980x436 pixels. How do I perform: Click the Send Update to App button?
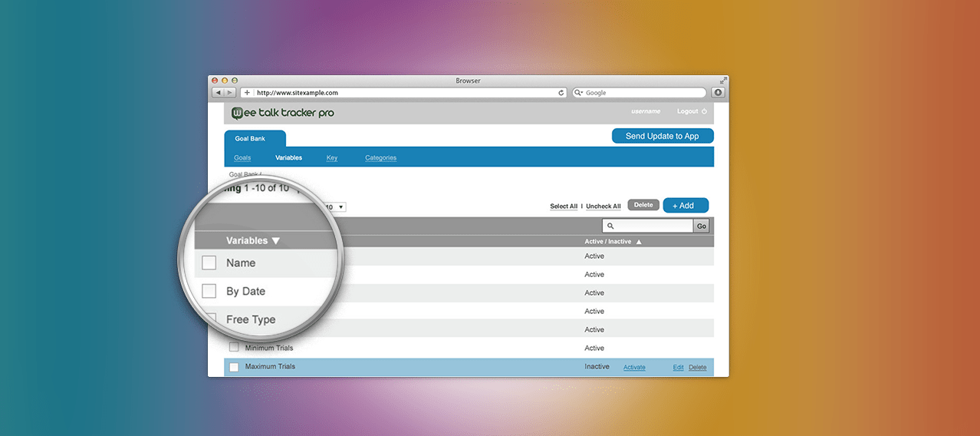click(663, 136)
